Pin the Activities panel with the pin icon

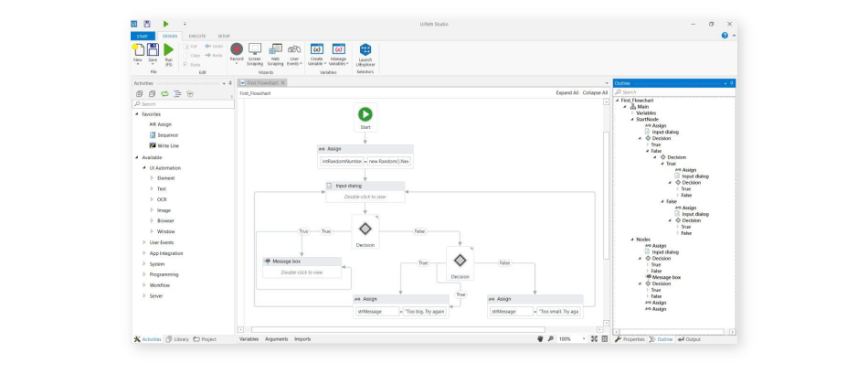[230, 83]
